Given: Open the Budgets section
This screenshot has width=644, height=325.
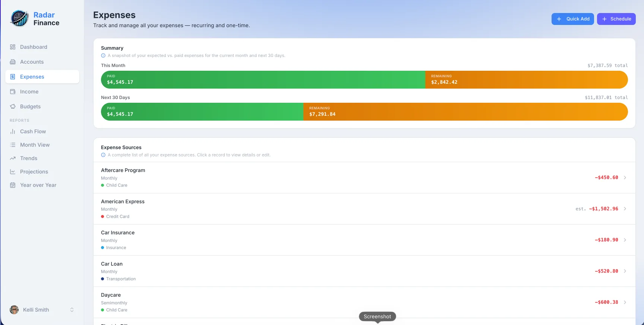Looking at the screenshot, I should click(x=42, y=106).
